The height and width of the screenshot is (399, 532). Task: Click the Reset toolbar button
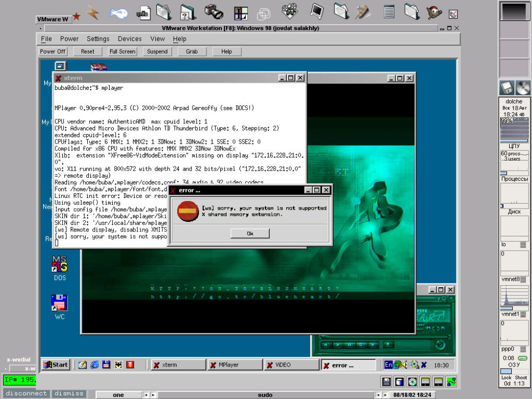tap(88, 52)
